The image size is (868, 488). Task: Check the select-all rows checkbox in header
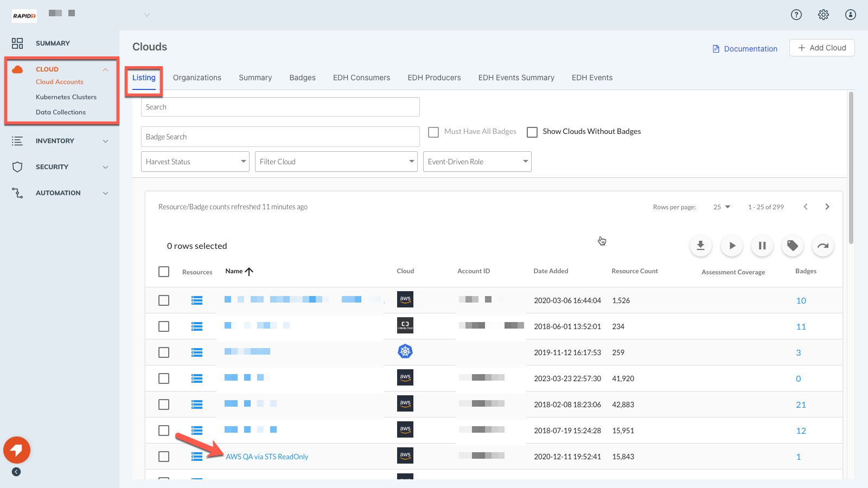pyautogui.click(x=164, y=272)
